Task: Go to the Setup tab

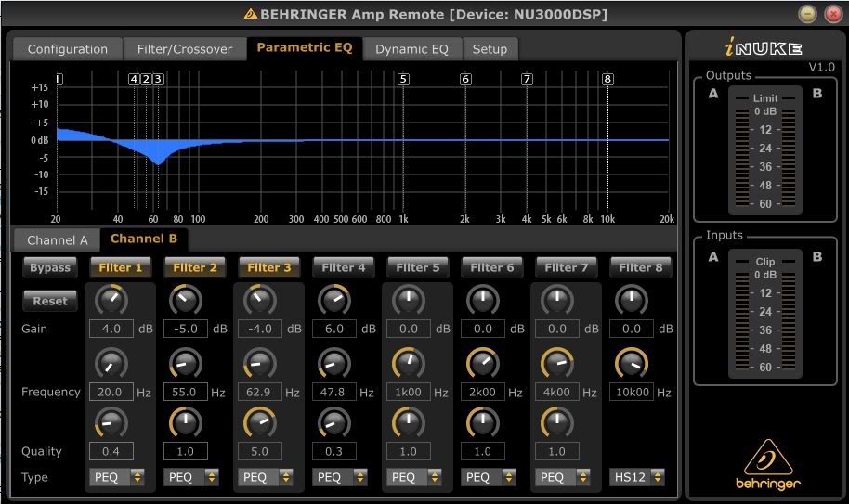Action: (490, 49)
